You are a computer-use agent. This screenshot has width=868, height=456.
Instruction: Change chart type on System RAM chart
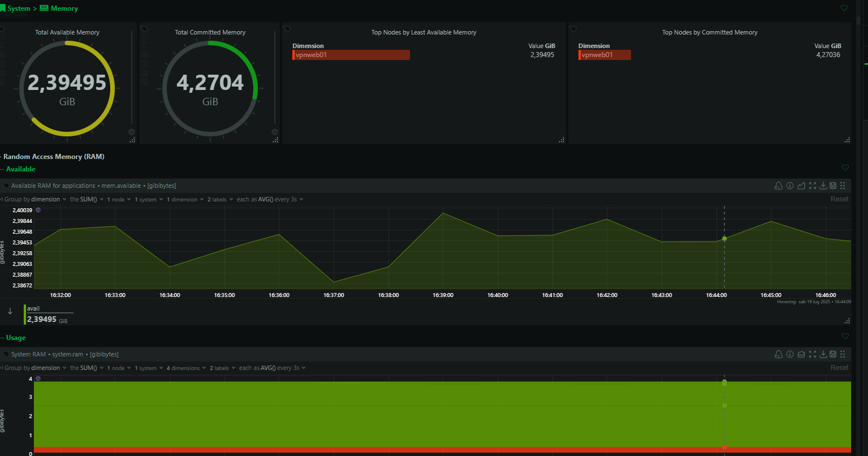point(801,354)
